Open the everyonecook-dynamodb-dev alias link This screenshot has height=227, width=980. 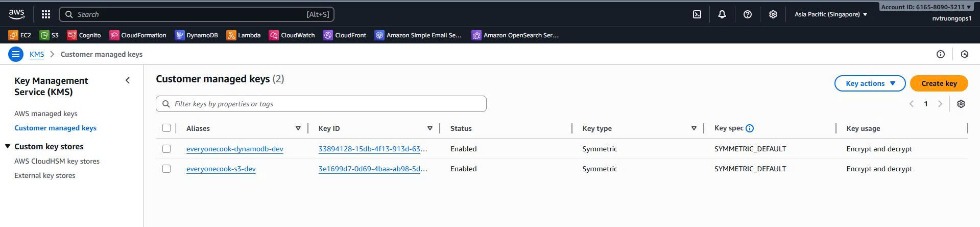234,149
